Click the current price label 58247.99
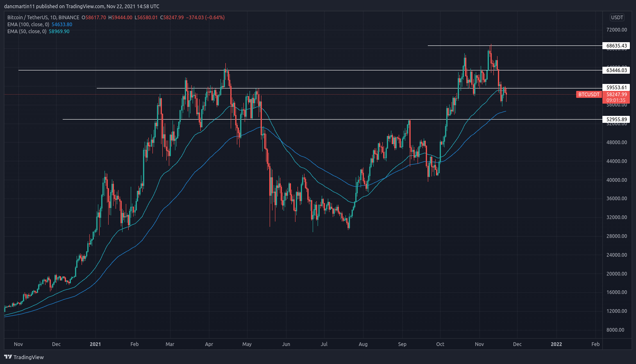 (x=616, y=95)
